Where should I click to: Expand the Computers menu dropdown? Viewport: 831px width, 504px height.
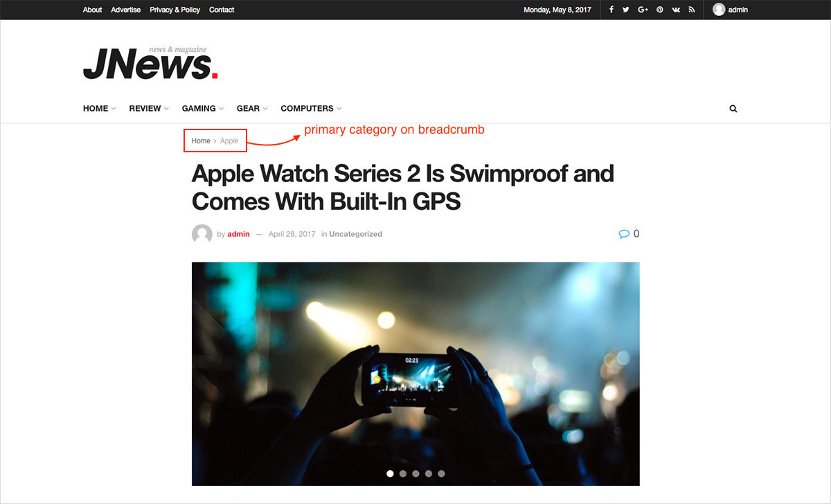click(x=311, y=108)
